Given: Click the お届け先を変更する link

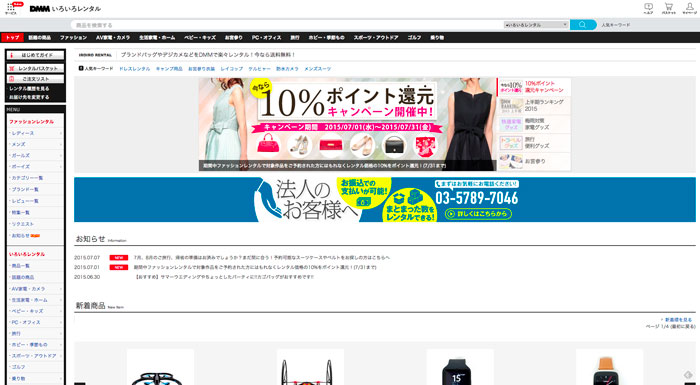Looking at the screenshot, I should 29,97.
